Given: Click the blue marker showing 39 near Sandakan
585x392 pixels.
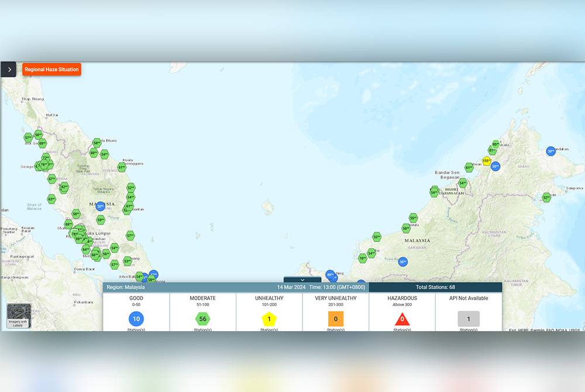Looking at the screenshot, I should tap(550, 151).
